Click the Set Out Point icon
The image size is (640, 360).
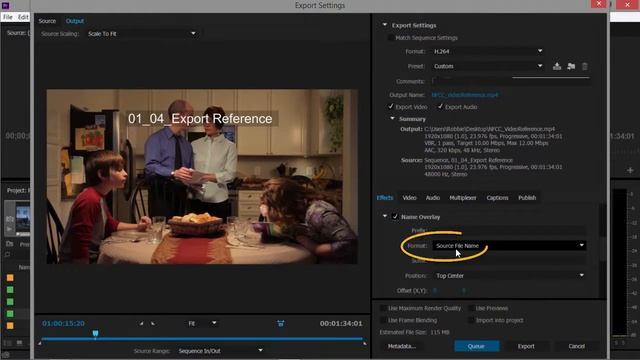point(153,323)
